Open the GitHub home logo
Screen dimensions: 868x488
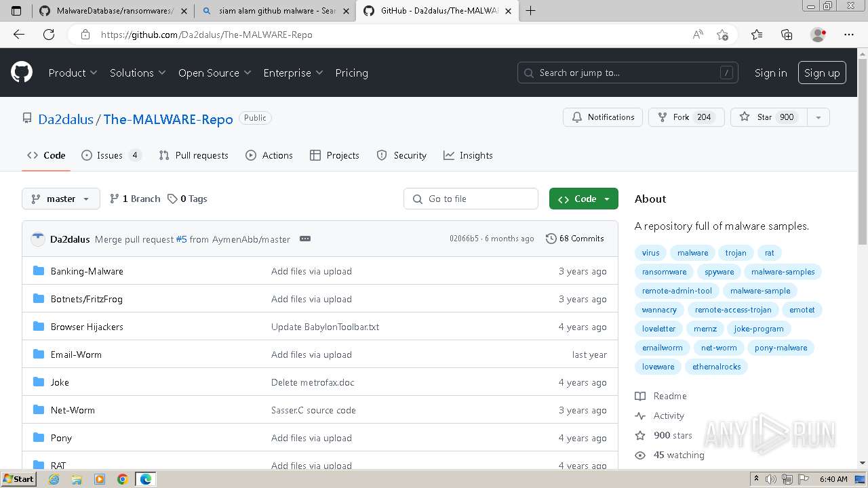click(x=22, y=73)
